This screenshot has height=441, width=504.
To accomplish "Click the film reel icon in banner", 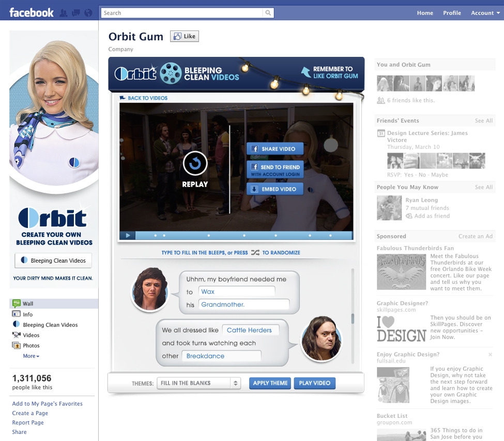I will click(x=171, y=73).
